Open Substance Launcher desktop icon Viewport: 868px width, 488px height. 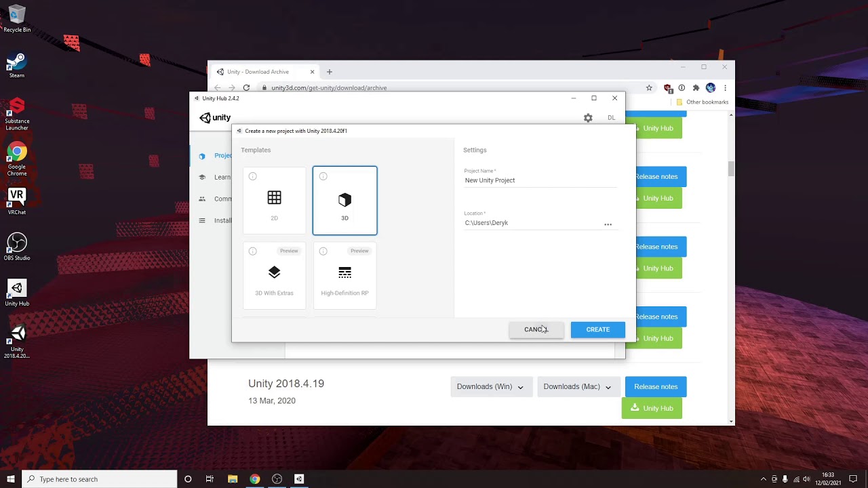coord(17,114)
